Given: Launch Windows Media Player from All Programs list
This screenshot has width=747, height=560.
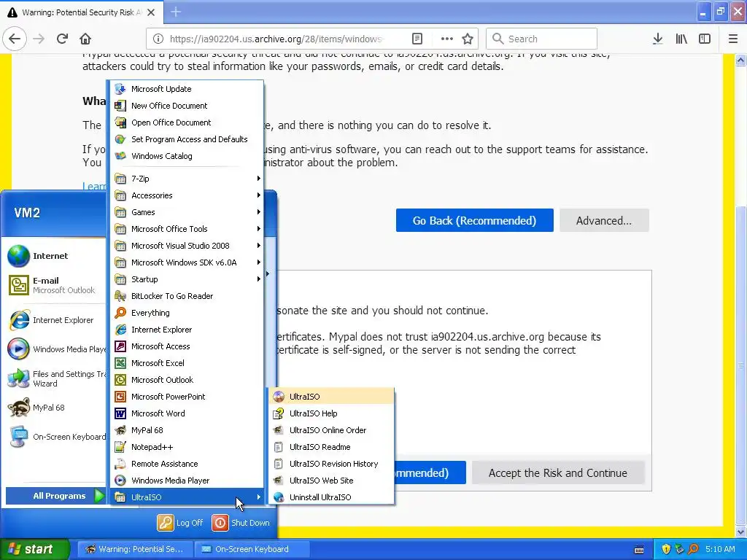Looking at the screenshot, I should pos(187,480).
